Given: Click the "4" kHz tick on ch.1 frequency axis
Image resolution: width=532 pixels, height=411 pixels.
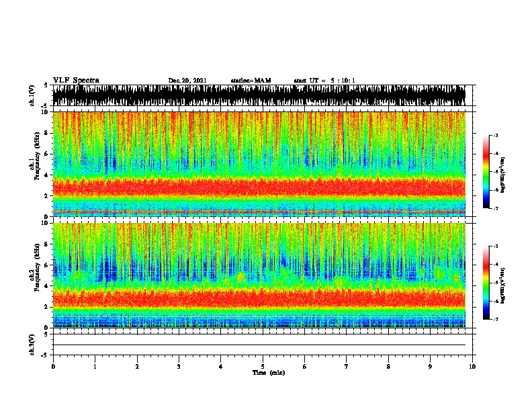Looking at the screenshot, I should pyautogui.click(x=47, y=175).
